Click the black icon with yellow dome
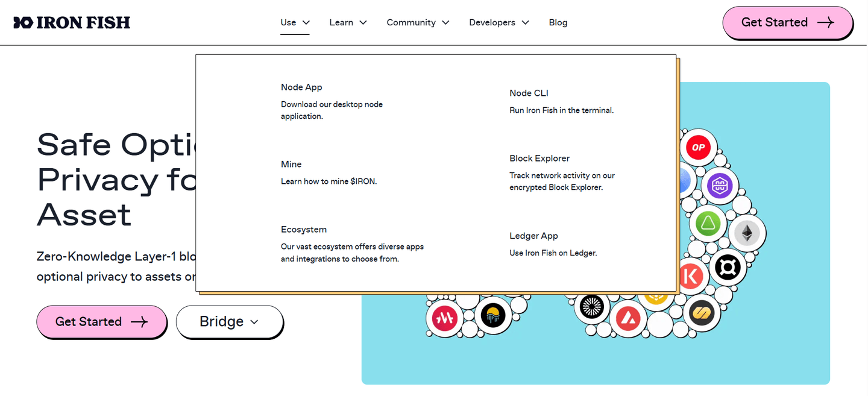The width and height of the screenshot is (868, 396). pyautogui.click(x=492, y=315)
